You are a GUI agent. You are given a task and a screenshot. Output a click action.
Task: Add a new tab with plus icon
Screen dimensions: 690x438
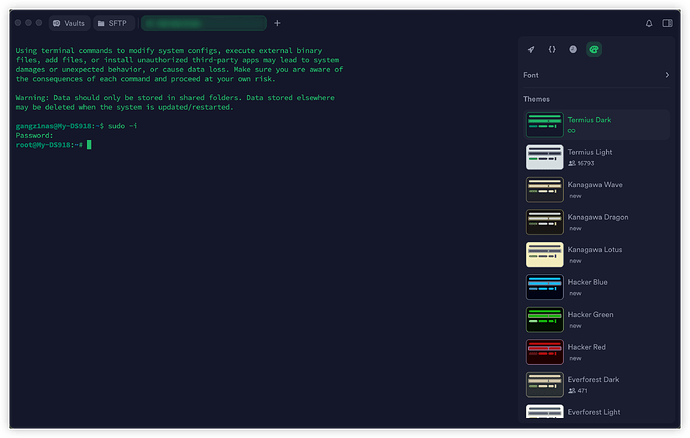coord(277,23)
